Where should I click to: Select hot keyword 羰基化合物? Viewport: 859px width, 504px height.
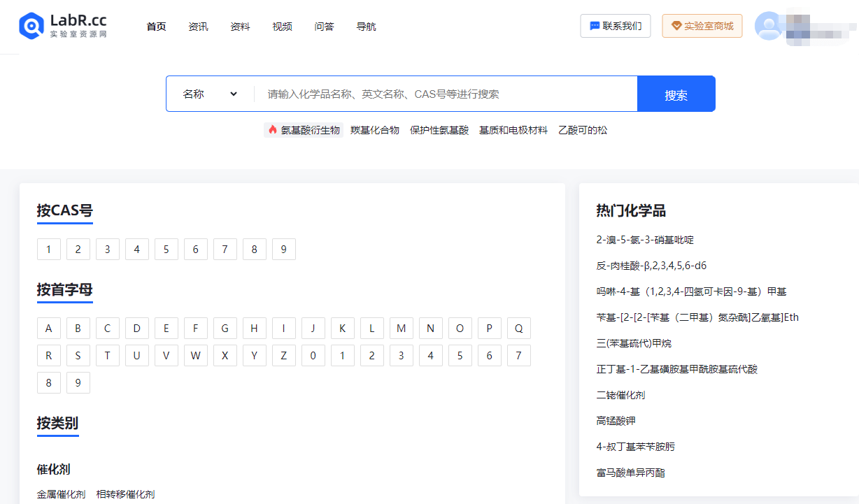pyautogui.click(x=375, y=130)
